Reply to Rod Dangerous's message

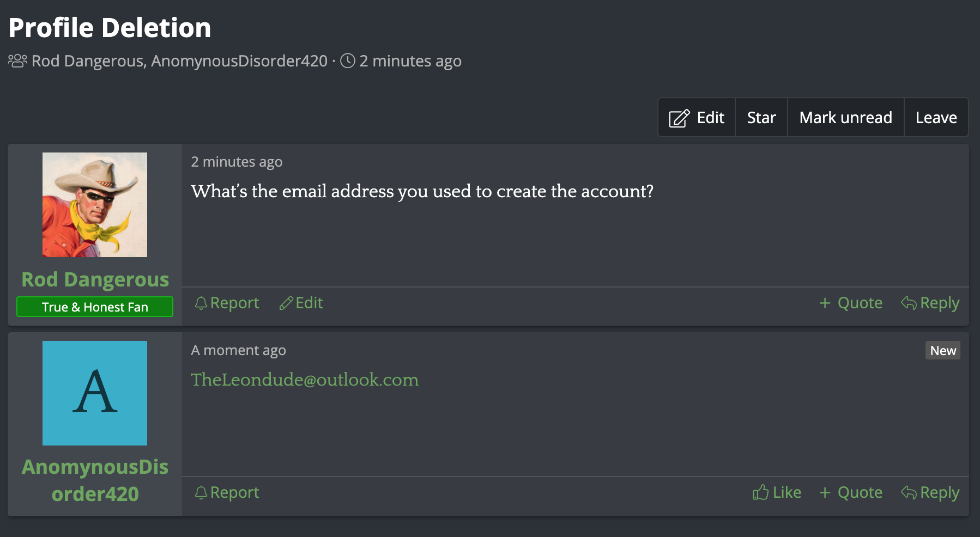[x=930, y=303]
